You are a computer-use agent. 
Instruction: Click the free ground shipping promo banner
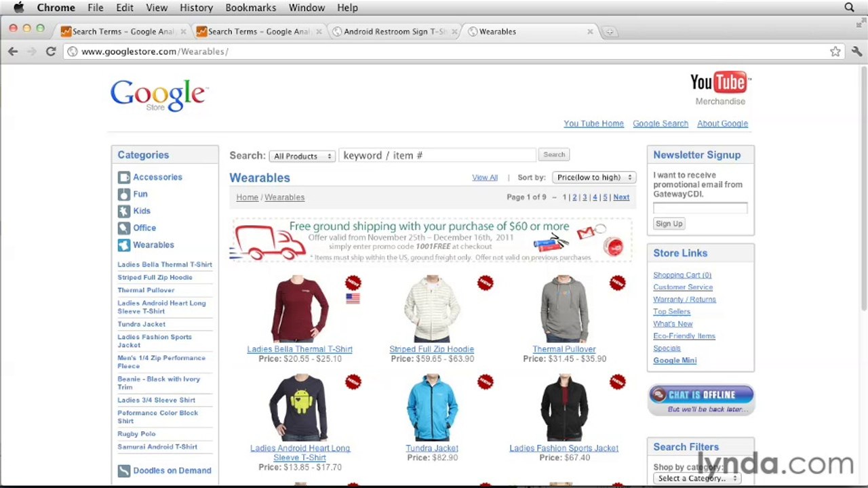pos(430,240)
